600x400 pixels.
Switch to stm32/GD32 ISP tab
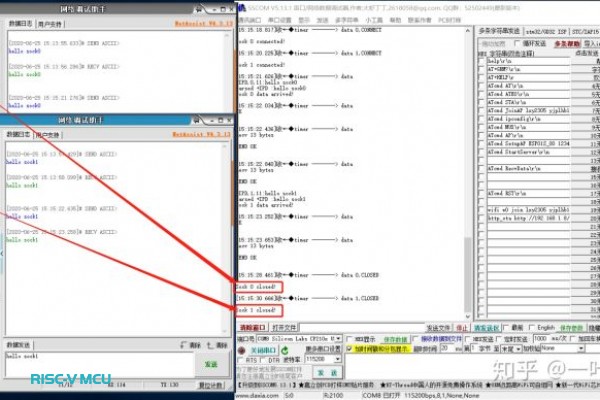[546, 32]
